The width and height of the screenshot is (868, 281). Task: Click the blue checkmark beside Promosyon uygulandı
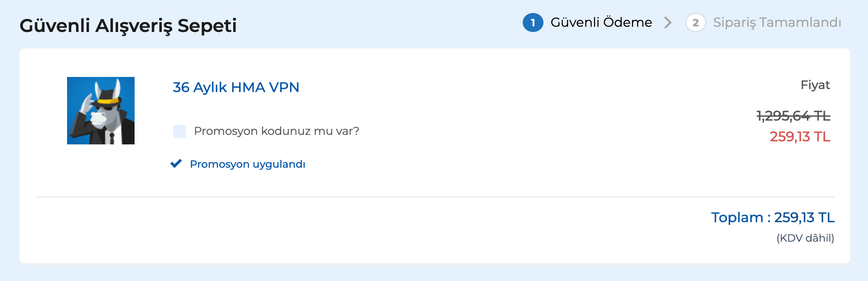point(176,164)
